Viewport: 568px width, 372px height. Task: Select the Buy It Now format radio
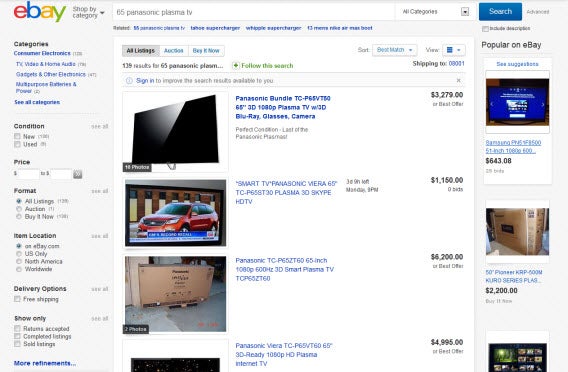(x=19, y=217)
